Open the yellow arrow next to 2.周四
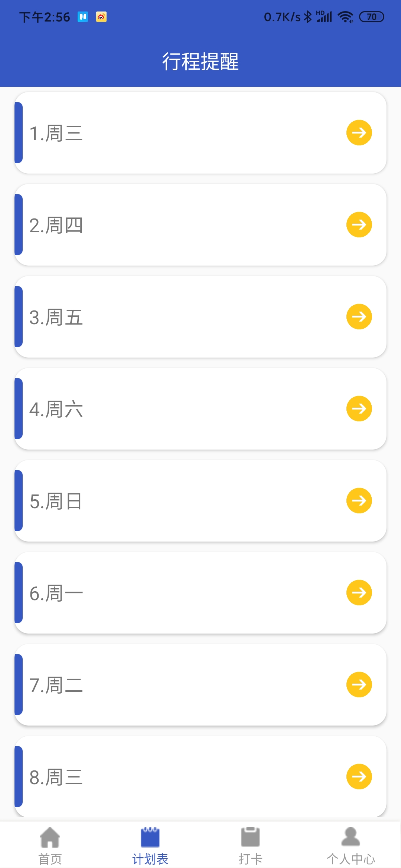401x868 pixels. coord(359,224)
